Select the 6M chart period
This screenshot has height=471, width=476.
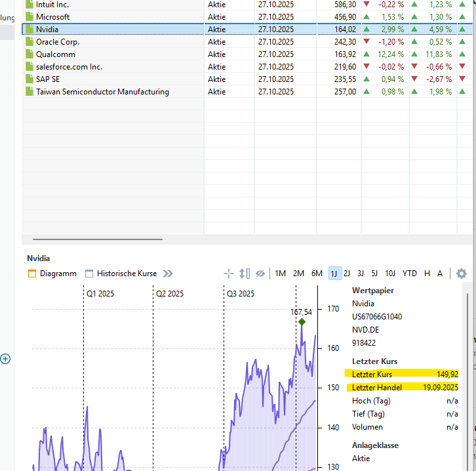(317, 274)
